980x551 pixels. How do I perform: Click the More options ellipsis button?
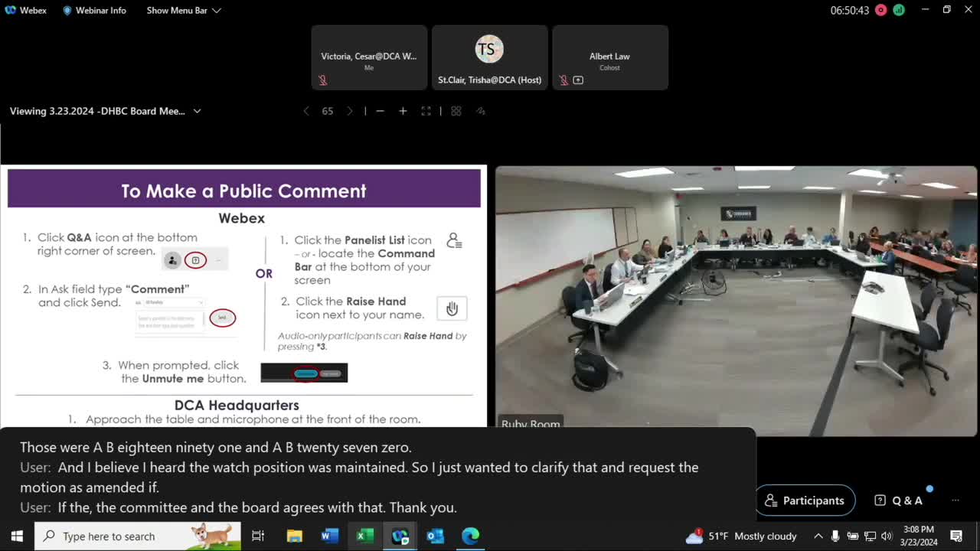(x=955, y=500)
